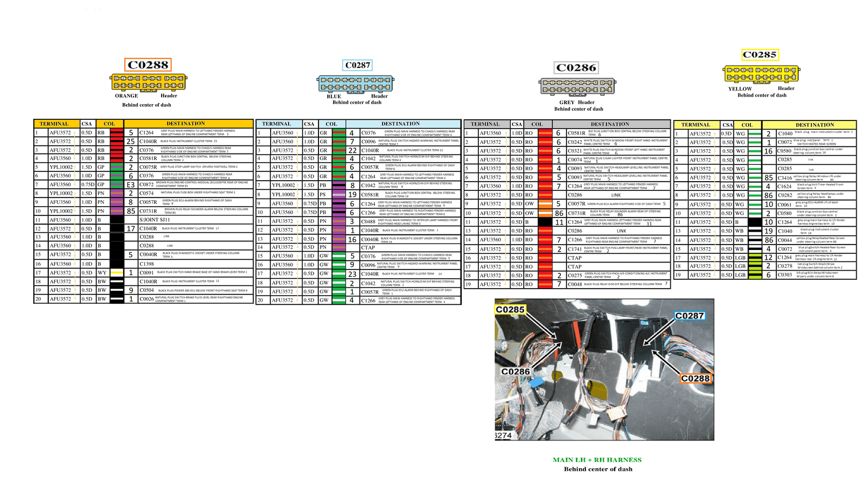Select the MAIN LH + RH HARNESS caption
The height and width of the screenshot is (499, 868).
(x=597, y=460)
